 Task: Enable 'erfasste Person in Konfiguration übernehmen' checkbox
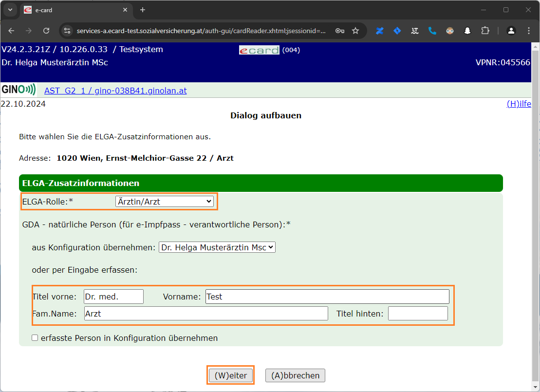[35, 338]
